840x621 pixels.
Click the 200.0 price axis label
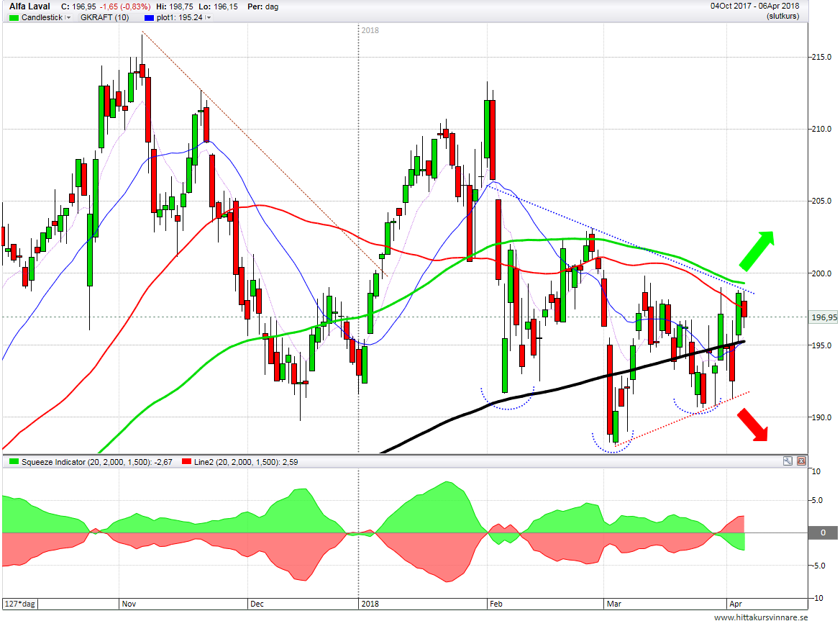(x=821, y=273)
